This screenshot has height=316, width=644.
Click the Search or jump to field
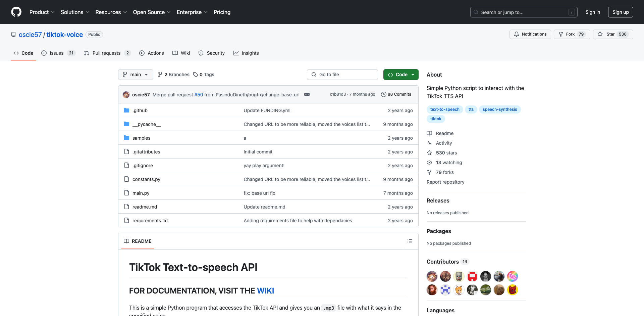(x=524, y=12)
